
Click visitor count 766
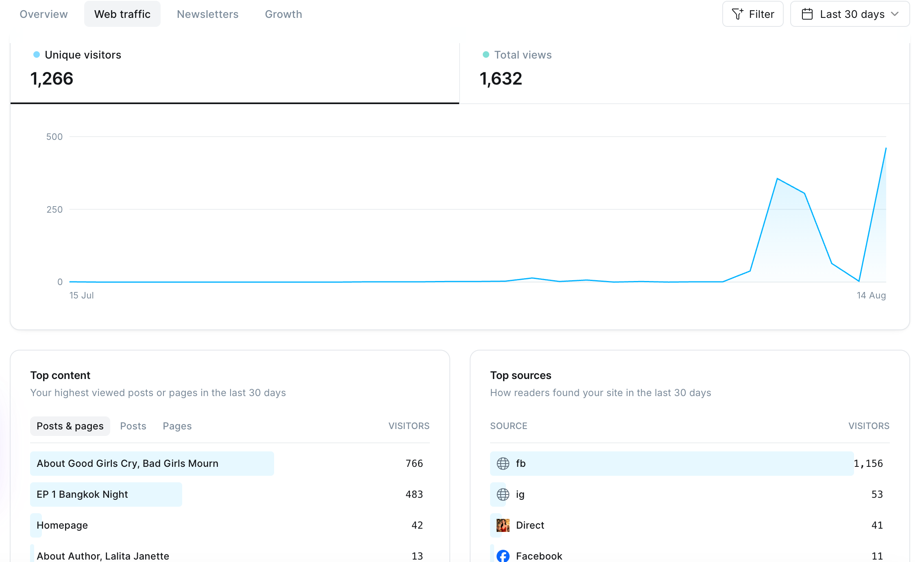pos(414,464)
